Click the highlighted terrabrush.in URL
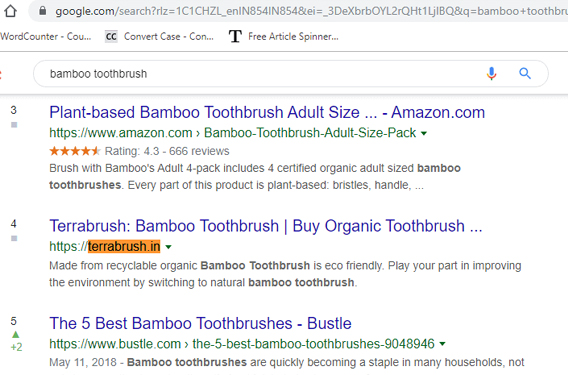568x375 pixels. click(124, 247)
